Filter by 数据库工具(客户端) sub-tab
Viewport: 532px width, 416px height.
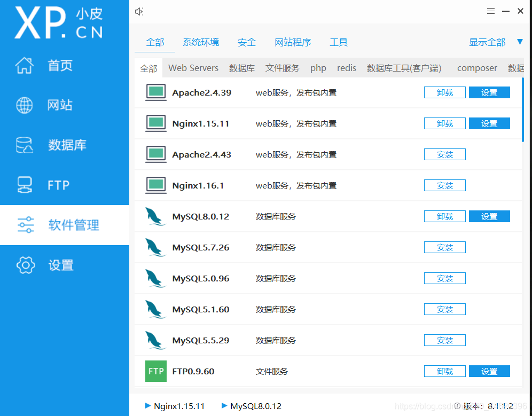[404, 68]
